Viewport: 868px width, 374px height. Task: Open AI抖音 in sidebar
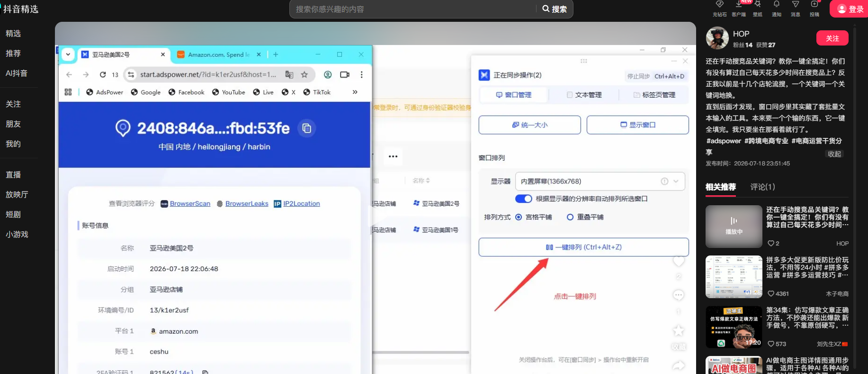pyautogui.click(x=17, y=73)
